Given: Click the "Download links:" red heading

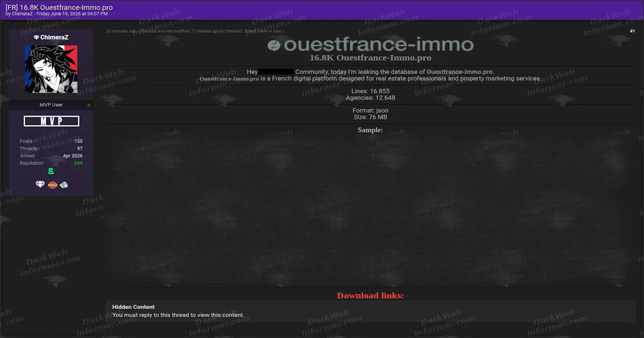Looking at the screenshot, I should pyautogui.click(x=370, y=296).
